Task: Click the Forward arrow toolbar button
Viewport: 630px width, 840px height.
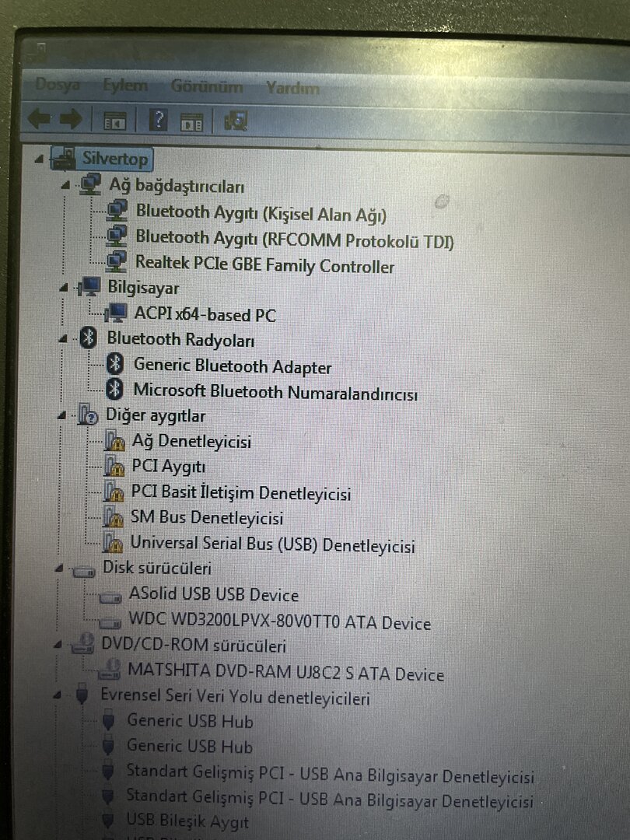Action: point(71,118)
